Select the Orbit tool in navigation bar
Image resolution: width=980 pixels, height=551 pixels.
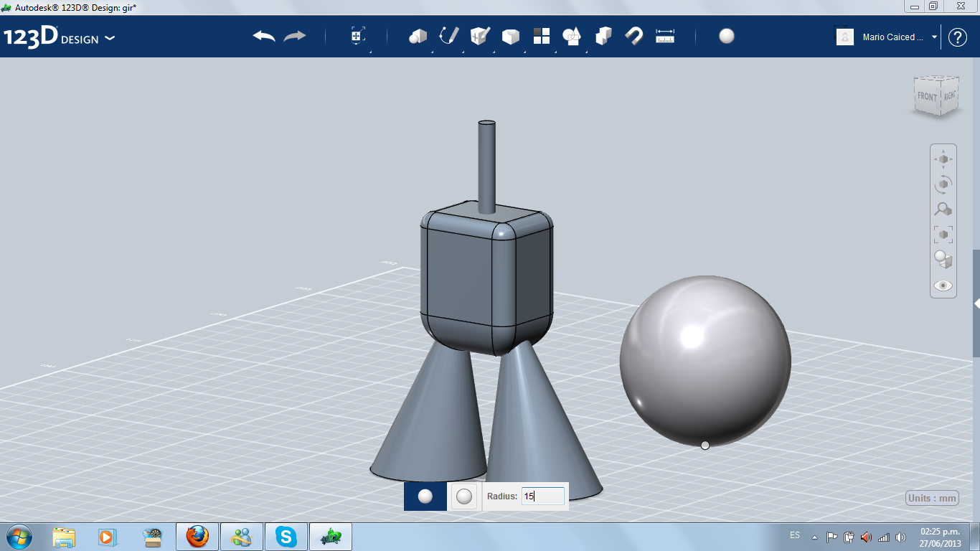coord(943,184)
